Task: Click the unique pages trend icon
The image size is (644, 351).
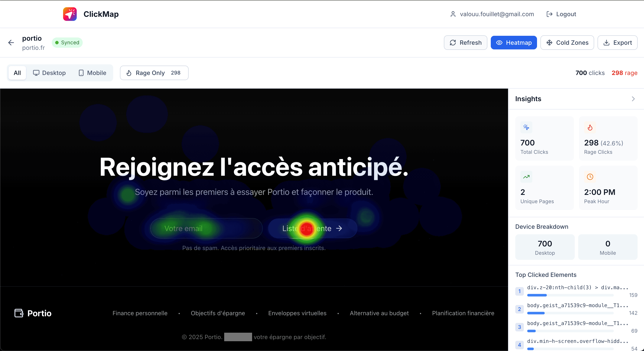Action: click(x=526, y=177)
